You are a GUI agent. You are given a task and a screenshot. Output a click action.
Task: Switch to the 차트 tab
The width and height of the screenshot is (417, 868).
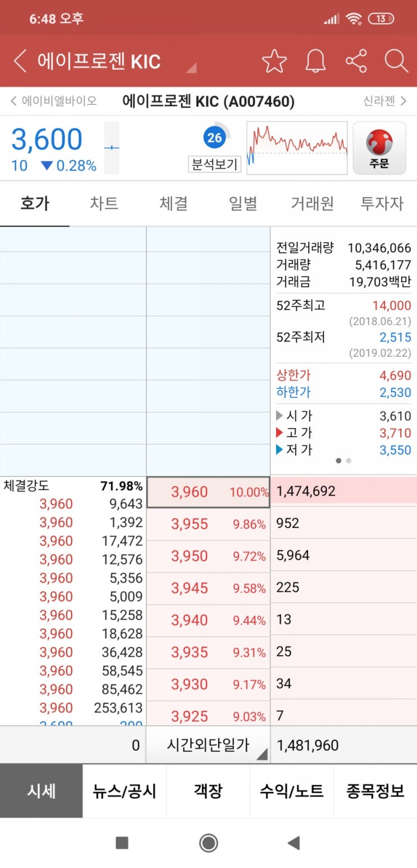click(104, 203)
